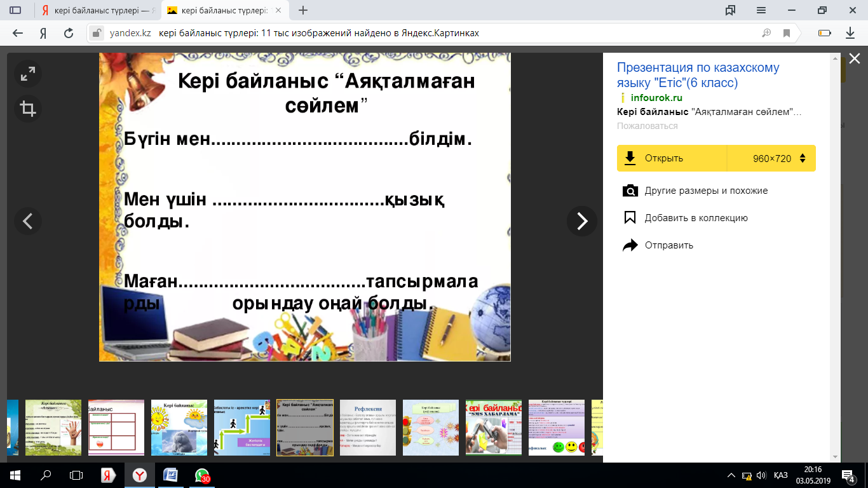Open the clock showing 20:16
The height and width of the screenshot is (488, 868).
tap(813, 475)
